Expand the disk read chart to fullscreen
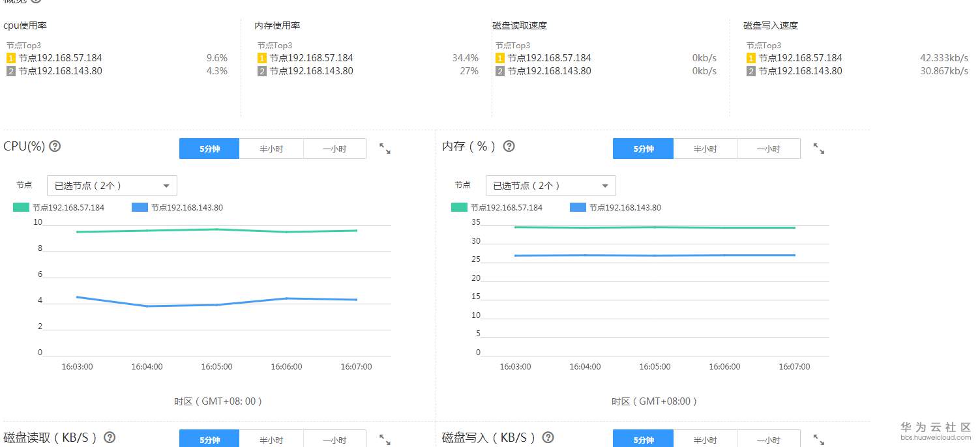 [385, 440]
